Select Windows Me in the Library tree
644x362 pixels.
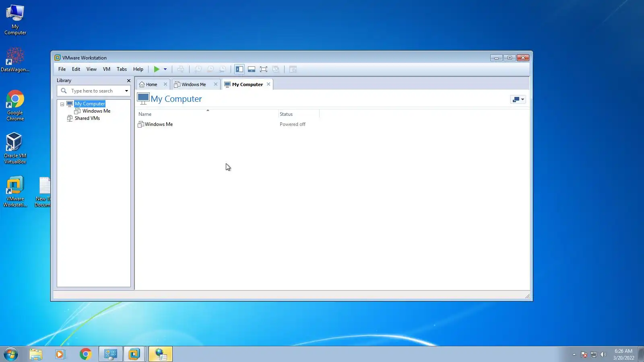[x=96, y=111]
